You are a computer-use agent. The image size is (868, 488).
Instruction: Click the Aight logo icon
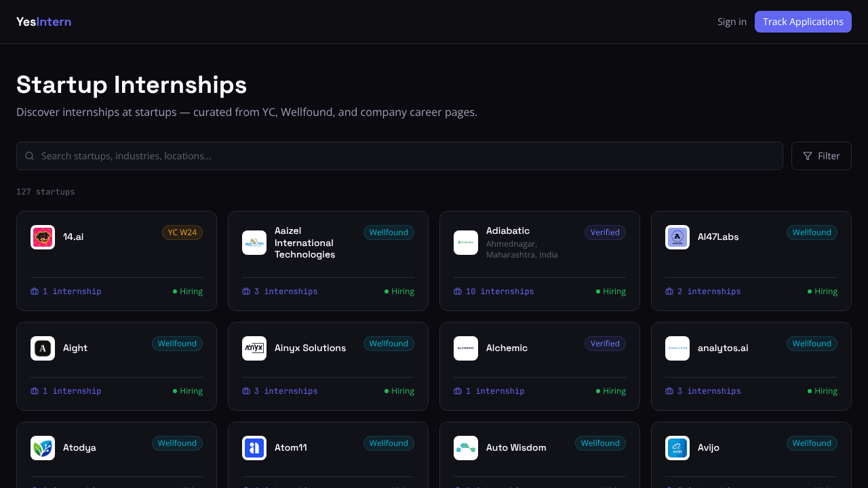(x=43, y=348)
